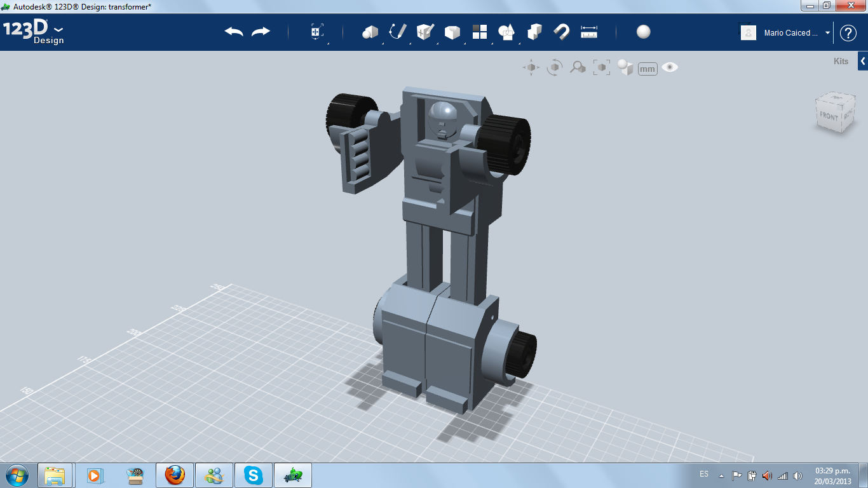This screenshot has width=868, height=488.
Task: Open the Construct tool menu
Action: (424, 32)
